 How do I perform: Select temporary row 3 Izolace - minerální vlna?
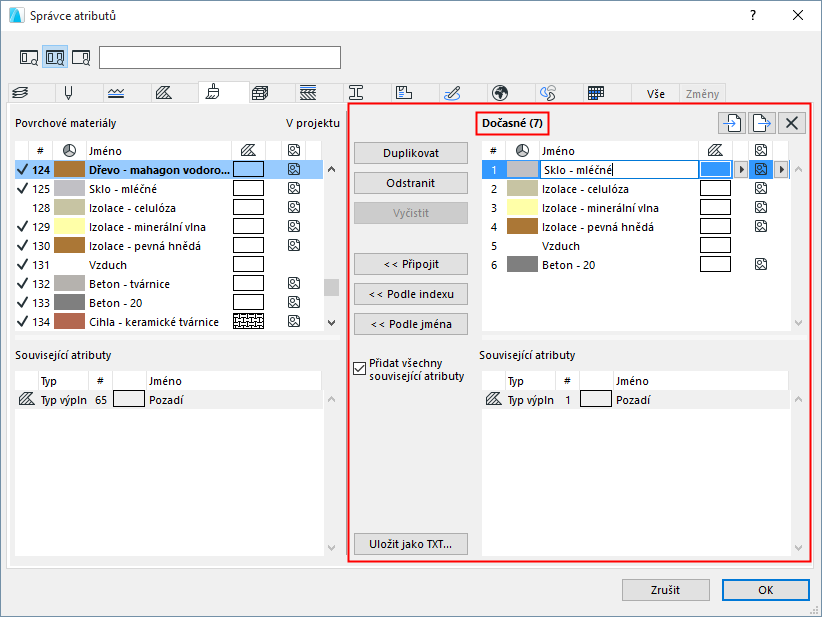(635, 208)
